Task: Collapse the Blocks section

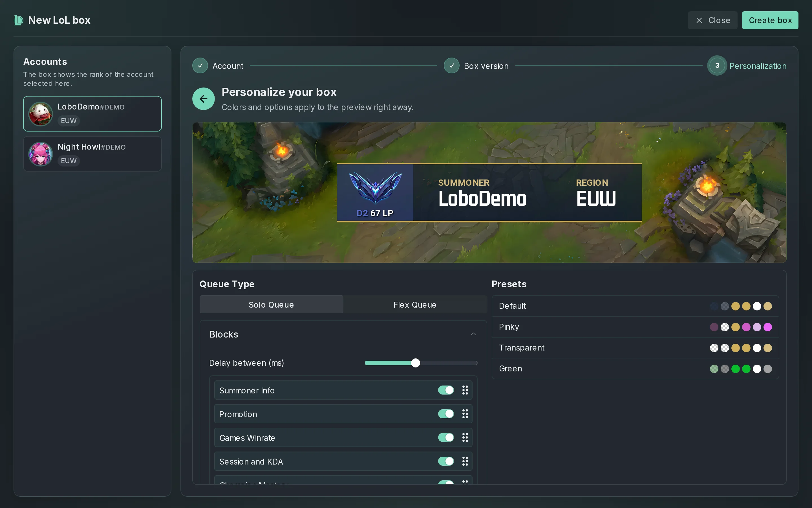Action: tap(473, 334)
